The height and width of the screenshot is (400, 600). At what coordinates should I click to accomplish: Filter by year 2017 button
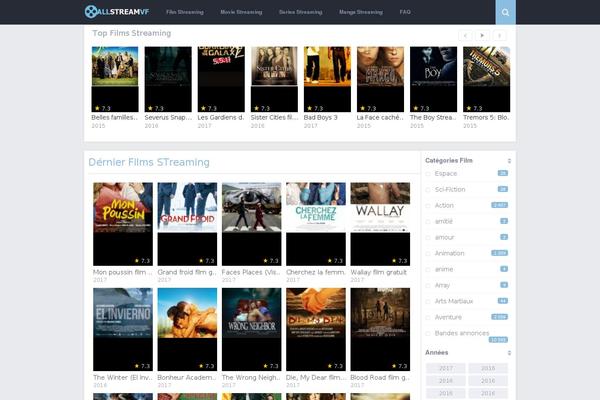[446, 368]
